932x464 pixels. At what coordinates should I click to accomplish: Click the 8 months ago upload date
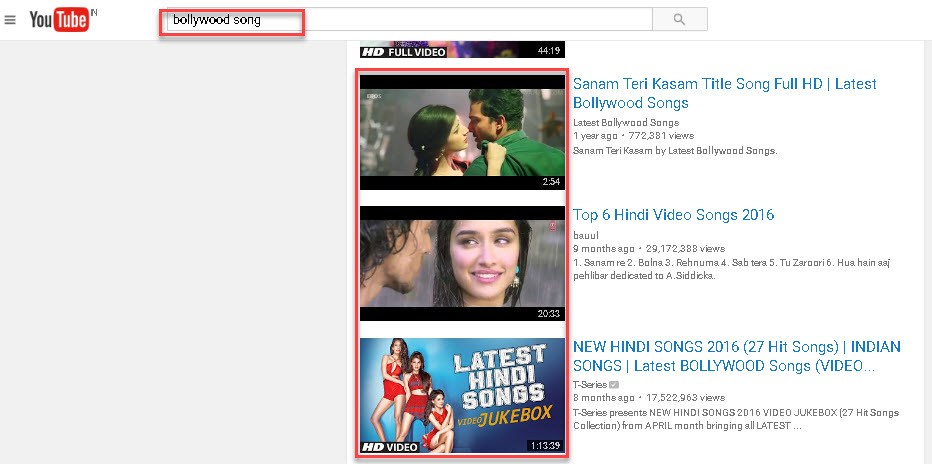point(604,397)
